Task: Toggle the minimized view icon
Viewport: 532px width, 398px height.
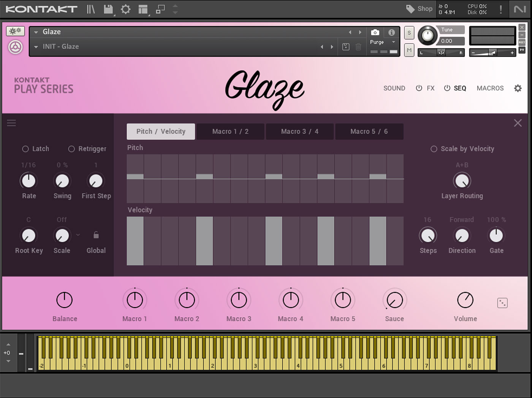Action: tap(160, 9)
